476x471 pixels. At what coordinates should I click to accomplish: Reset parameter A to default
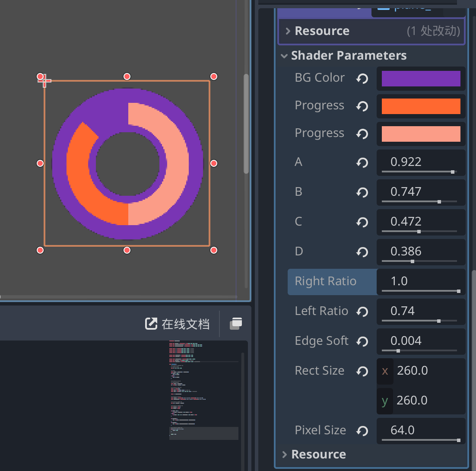(362, 162)
